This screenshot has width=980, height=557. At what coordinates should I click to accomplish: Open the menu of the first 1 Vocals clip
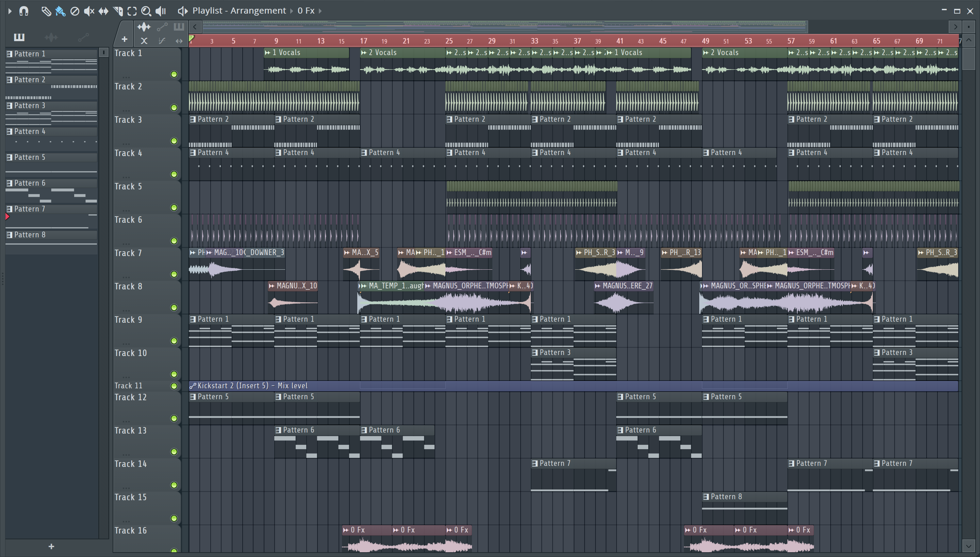point(267,53)
